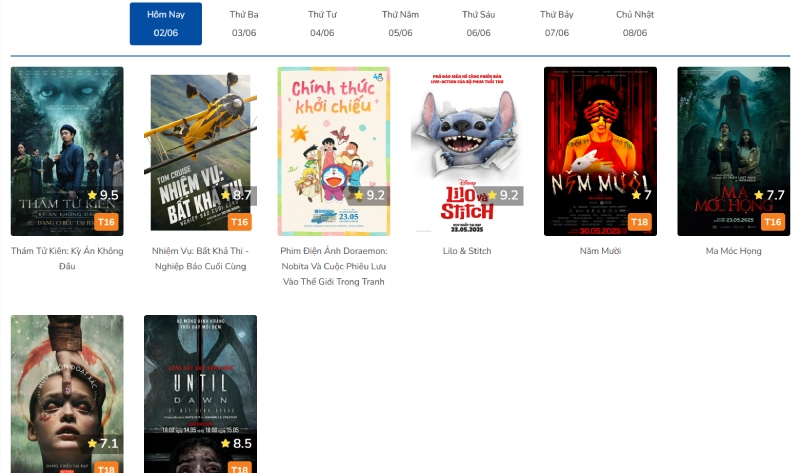
Task: Click the 8.5 star rating on Until Dawn
Action: point(236,443)
